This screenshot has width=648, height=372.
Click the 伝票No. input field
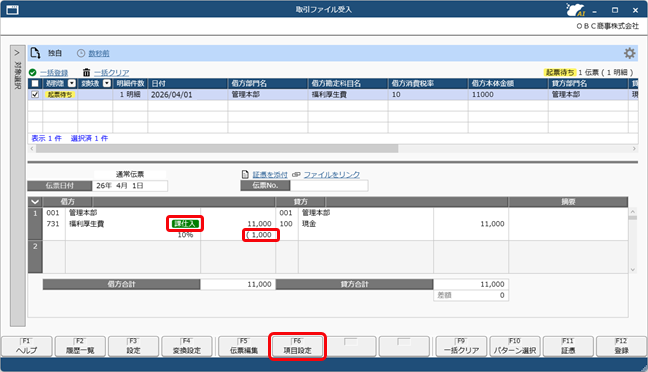click(x=329, y=186)
